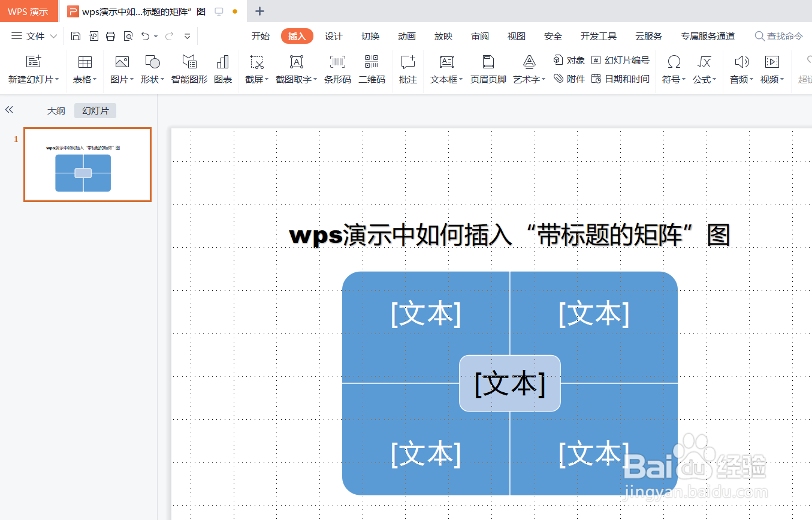This screenshot has height=520, width=812.
Task: Collapse the slide panel with double-chevron
Action: [9, 110]
